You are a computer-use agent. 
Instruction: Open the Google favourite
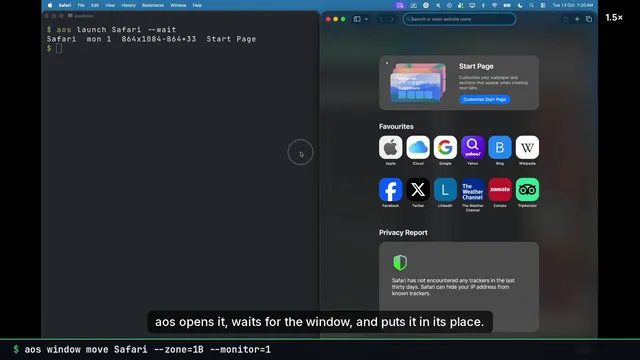(x=445, y=147)
